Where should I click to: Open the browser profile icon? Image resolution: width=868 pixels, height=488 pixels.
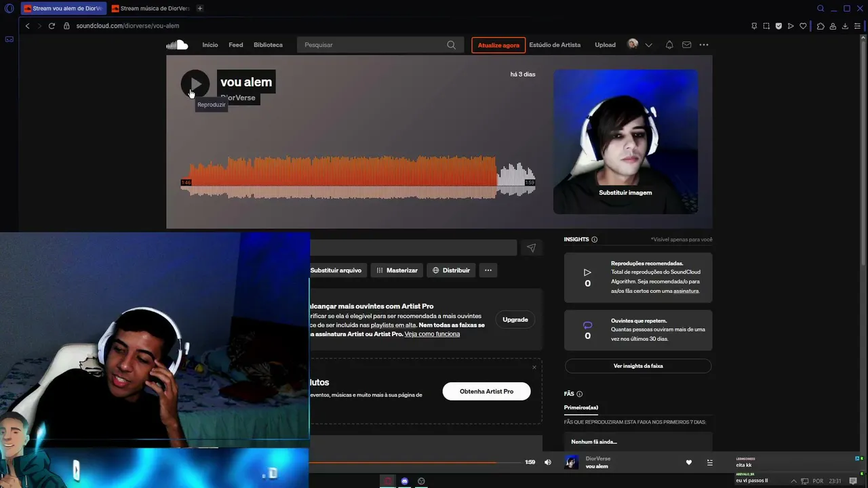pos(833,26)
